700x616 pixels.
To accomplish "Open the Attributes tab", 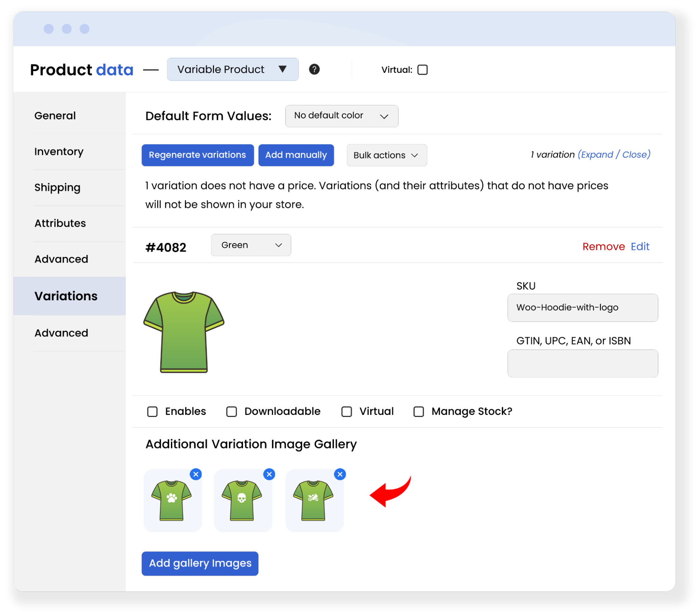I will pos(60,223).
